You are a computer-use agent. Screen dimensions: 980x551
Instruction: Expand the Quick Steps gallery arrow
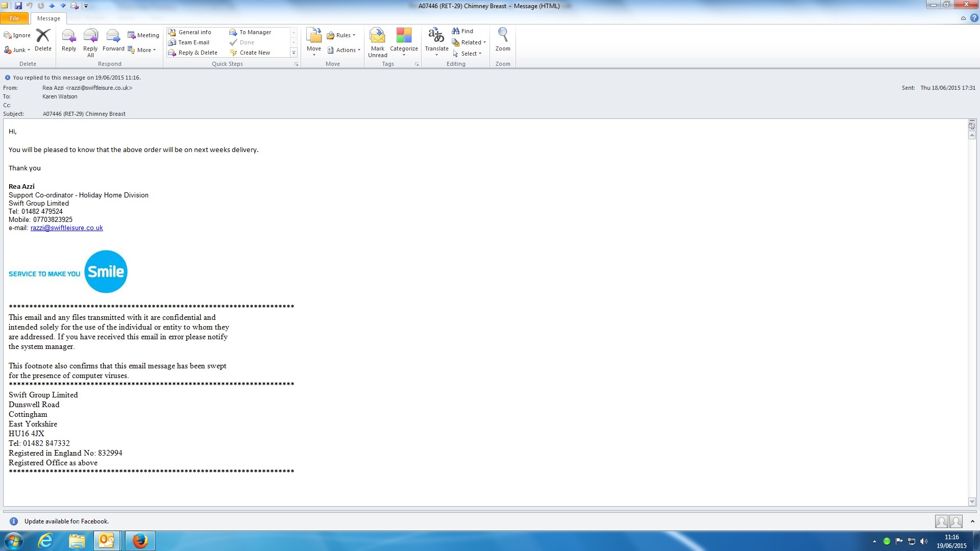click(293, 53)
